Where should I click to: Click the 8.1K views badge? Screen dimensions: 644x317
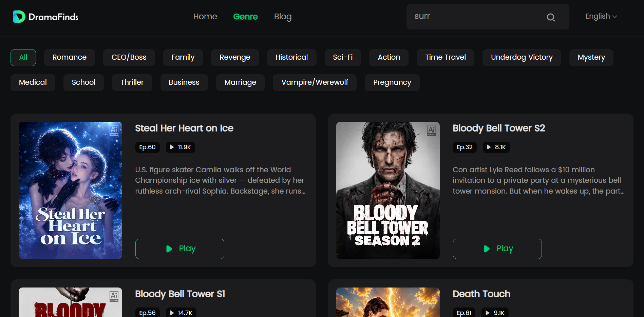pos(496,147)
